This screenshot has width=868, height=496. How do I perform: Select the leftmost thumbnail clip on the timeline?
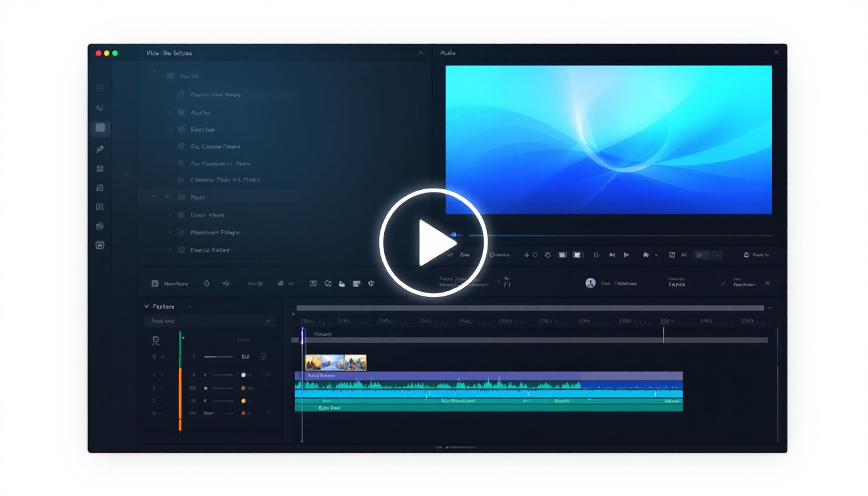click(313, 362)
